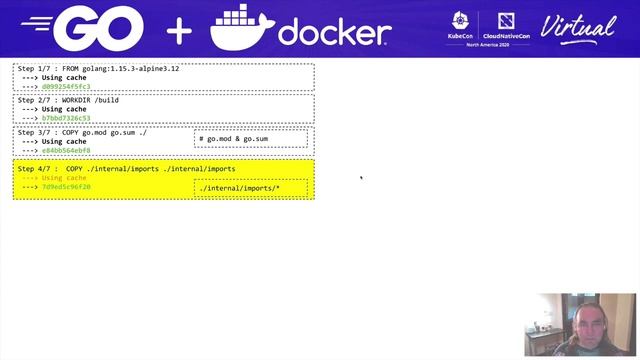Select the hash 7d9ed5c96f20
The width and height of the screenshot is (640, 360).
66,187
